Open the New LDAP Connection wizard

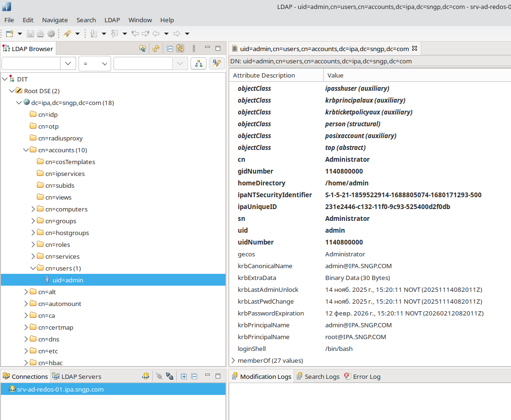pyautogui.click(x=146, y=376)
